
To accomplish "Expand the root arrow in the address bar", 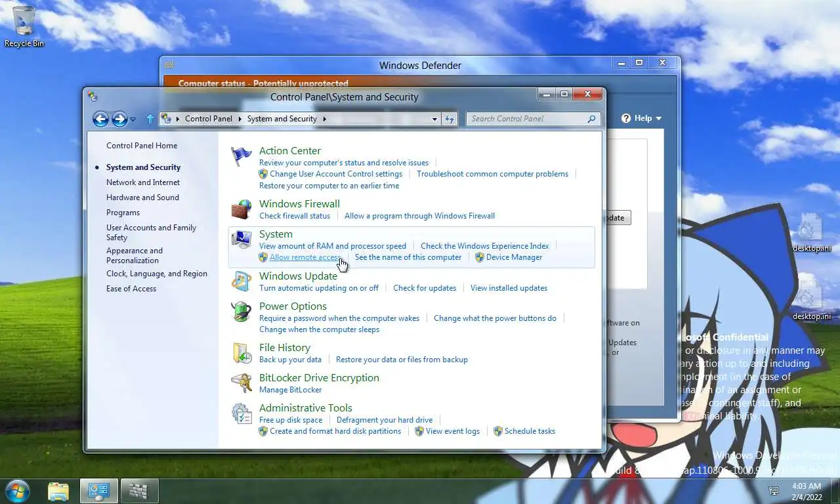I will (x=178, y=119).
